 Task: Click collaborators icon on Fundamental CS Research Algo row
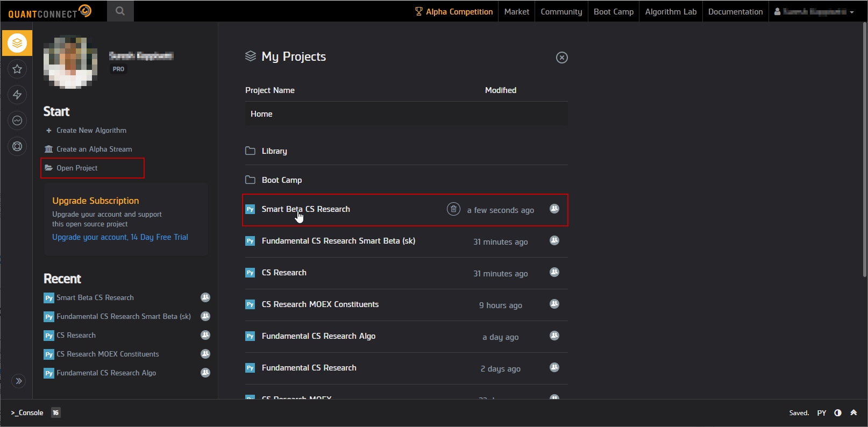[x=554, y=336]
